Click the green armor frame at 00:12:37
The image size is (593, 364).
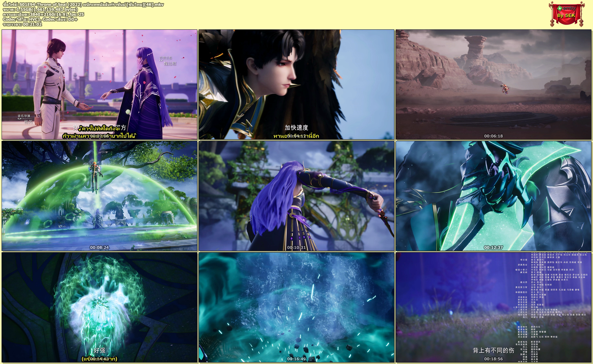[x=493, y=196]
